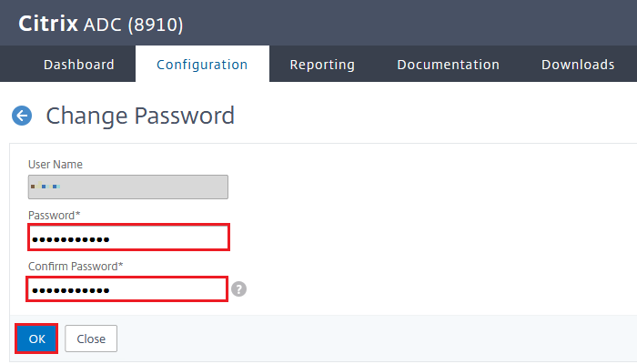Open the Documentation tab
Image resolution: width=637 pixels, height=364 pixels.
tap(448, 65)
